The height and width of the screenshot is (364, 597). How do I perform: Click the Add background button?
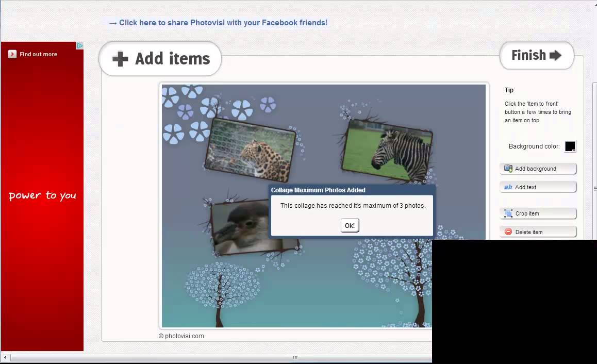[538, 169]
